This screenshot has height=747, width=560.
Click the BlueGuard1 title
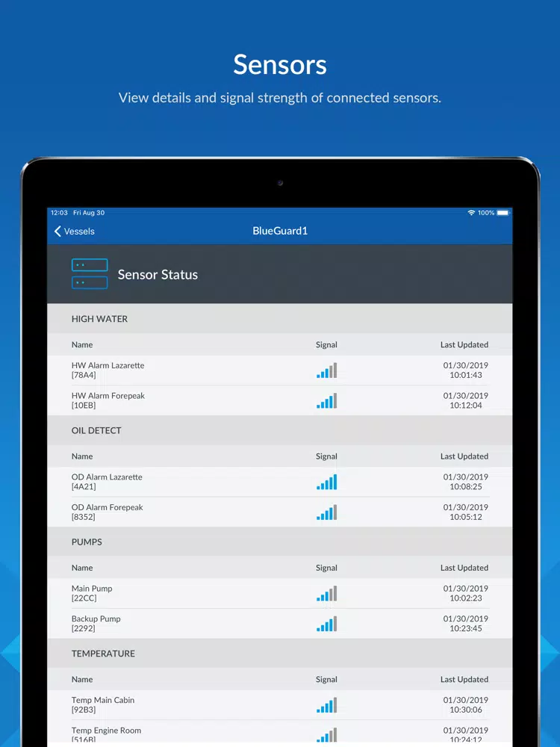coord(280,231)
